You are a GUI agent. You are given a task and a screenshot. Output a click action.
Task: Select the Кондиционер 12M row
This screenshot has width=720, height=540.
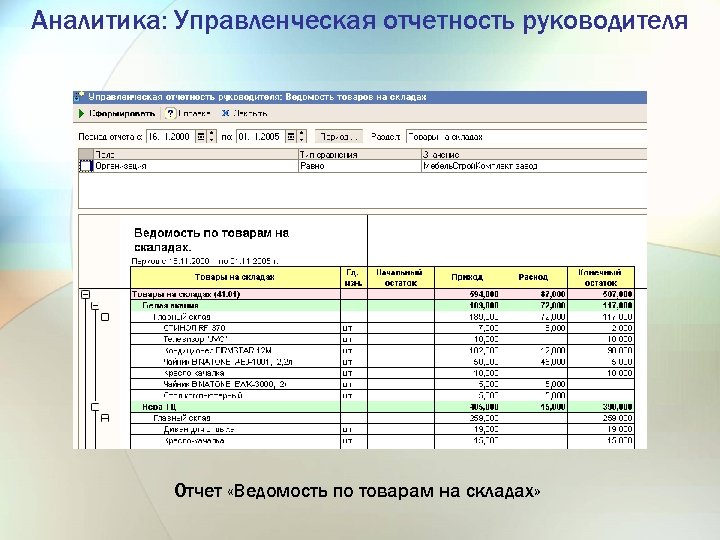click(x=382, y=351)
